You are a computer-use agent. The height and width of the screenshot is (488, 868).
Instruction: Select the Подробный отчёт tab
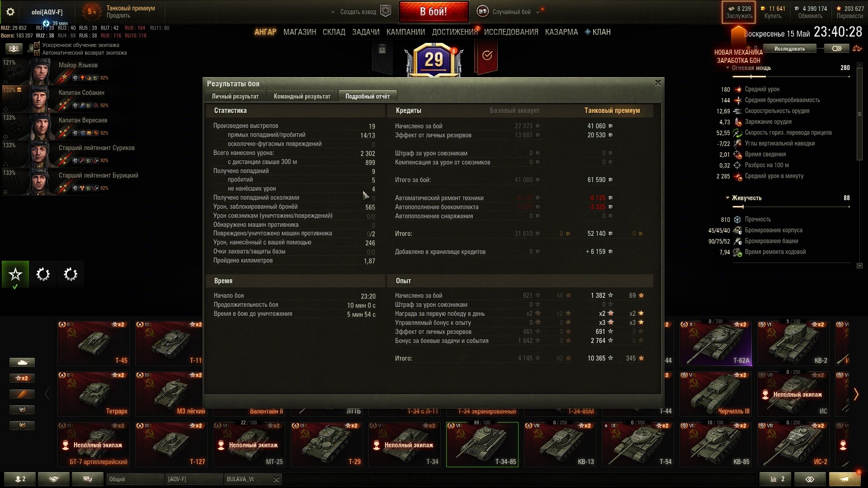point(368,96)
